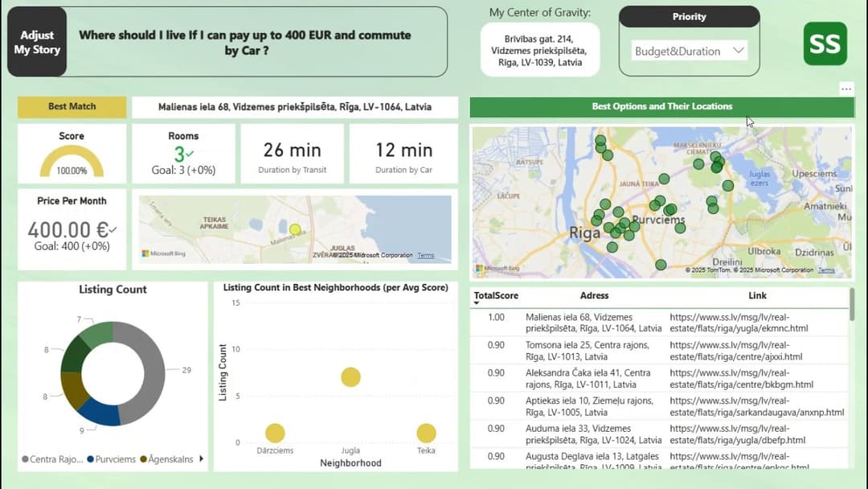This screenshot has width=868, height=489.
Task: Sort table by TotalScore column header
Action: click(x=496, y=296)
